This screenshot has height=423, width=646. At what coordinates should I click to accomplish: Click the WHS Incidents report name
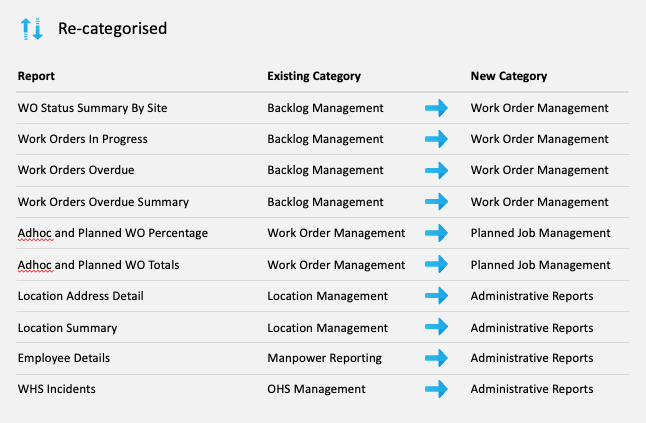coord(55,389)
